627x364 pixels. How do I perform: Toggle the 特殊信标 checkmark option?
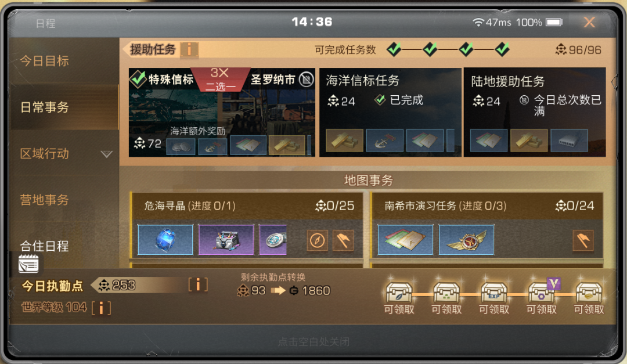tap(138, 79)
